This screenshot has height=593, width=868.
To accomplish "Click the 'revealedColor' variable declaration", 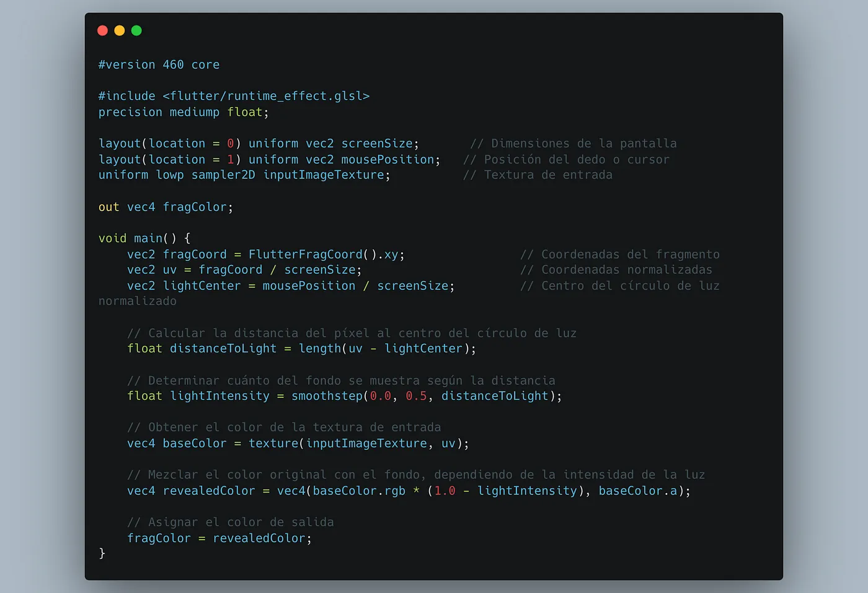I will click(x=209, y=491).
